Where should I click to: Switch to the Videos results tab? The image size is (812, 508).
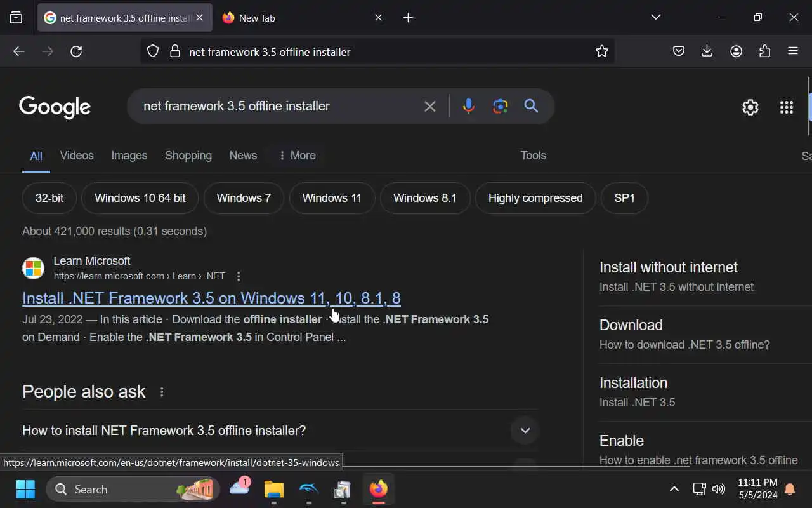point(77,156)
